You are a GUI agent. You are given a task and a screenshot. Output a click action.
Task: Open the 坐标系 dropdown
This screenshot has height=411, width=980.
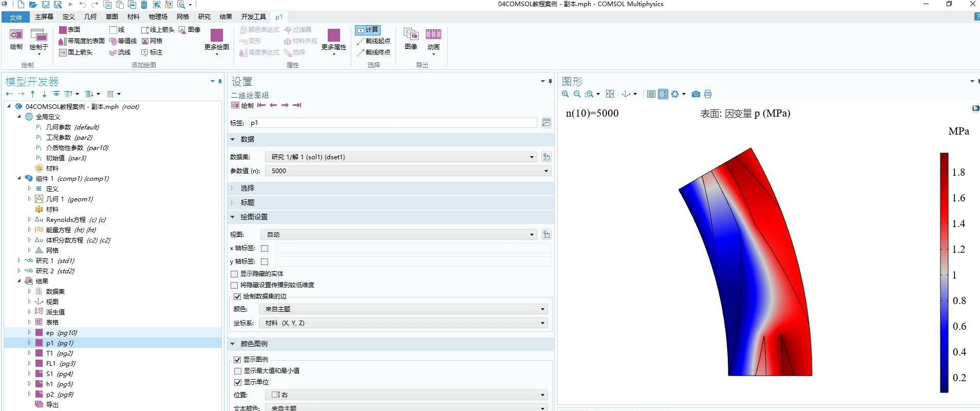(x=404, y=323)
